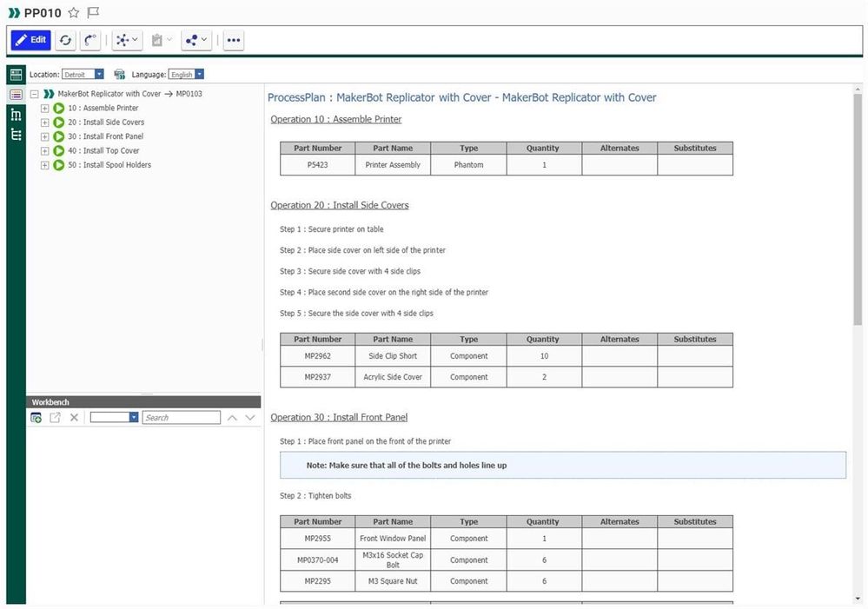This screenshot has height=609, width=868.
Task: Click the form view icon atop the sidebar
Action: (x=16, y=74)
